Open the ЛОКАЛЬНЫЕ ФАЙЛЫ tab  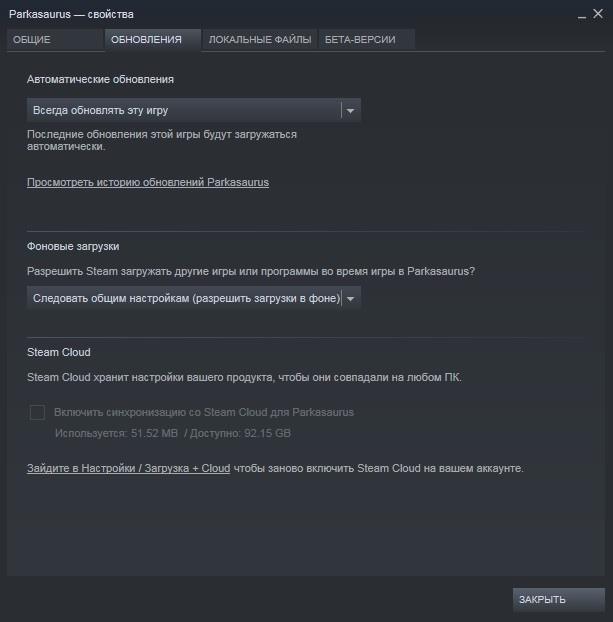259,40
